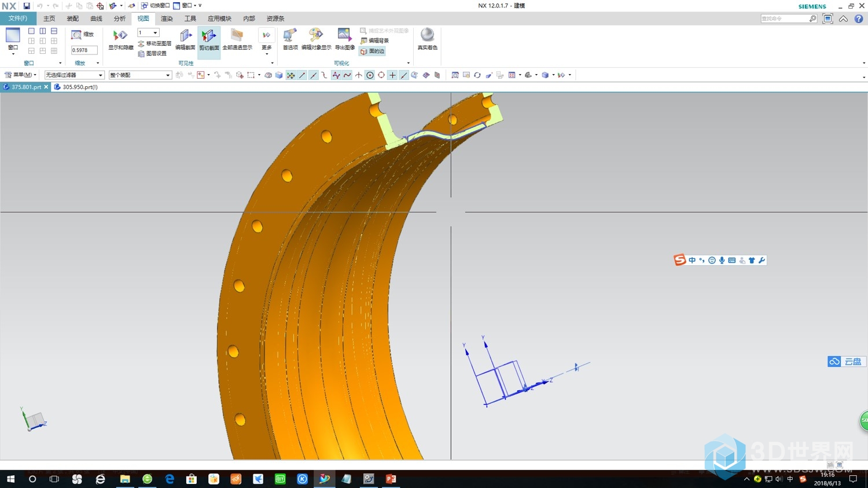Click the zoom scale field showing 0.5978
Image resolution: width=868 pixels, height=488 pixels.
click(84, 50)
